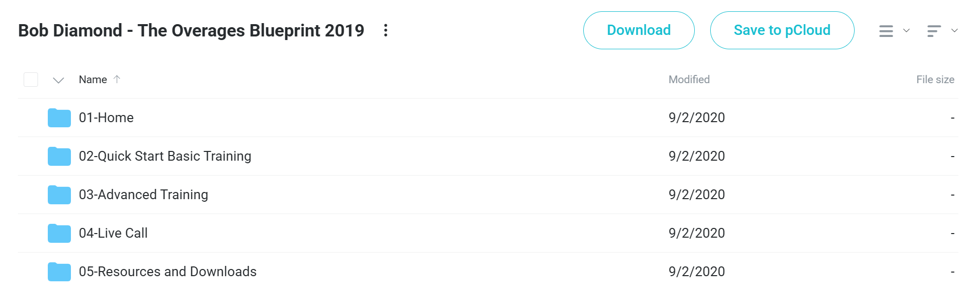Click the Download button
This screenshot has height=289, width=980.
point(639,30)
